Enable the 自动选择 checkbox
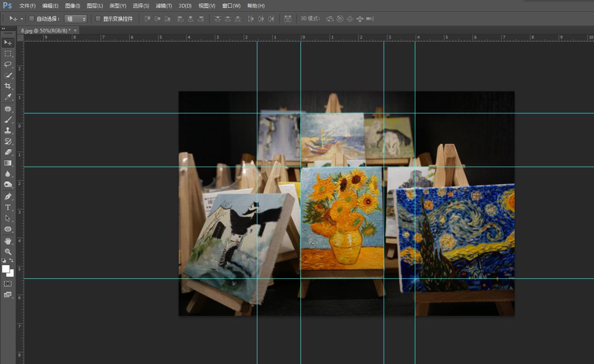 [x=31, y=19]
